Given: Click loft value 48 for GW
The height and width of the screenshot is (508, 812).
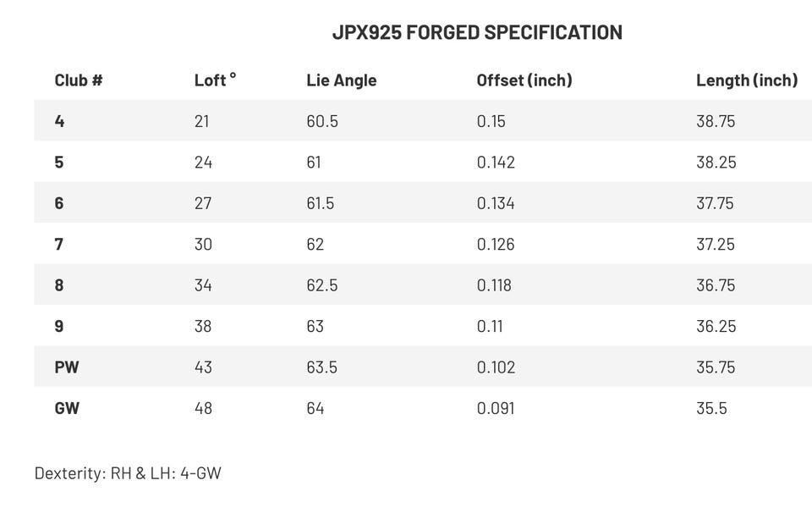Looking at the screenshot, I should click(203, 408).
